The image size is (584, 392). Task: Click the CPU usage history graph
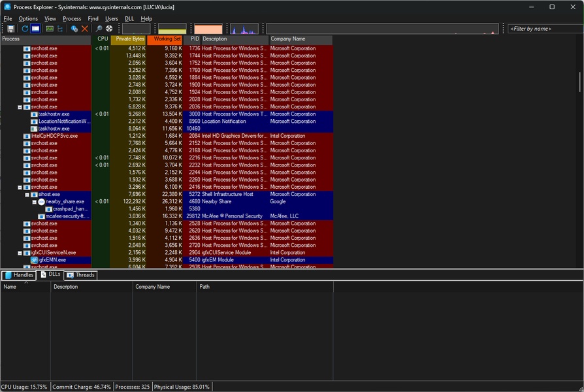click(136, 29)
